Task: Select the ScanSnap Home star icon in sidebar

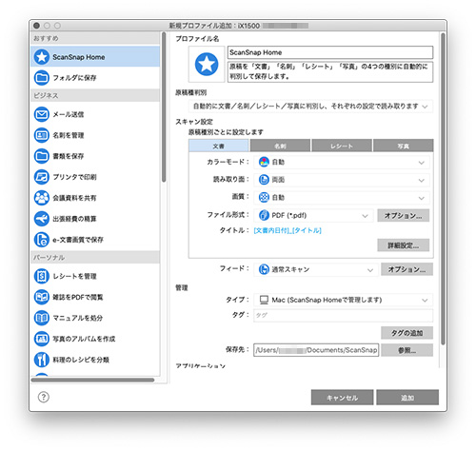Action: 42,57
